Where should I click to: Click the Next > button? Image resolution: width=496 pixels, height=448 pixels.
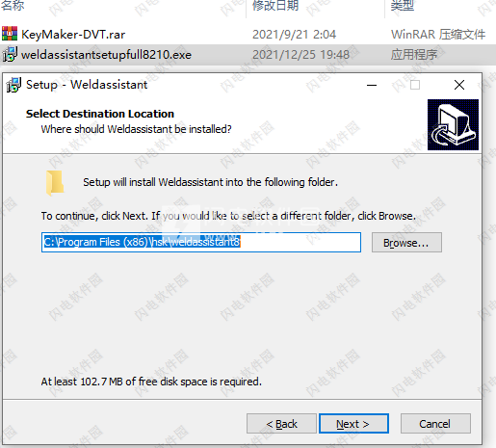click(x=353, y=424)
